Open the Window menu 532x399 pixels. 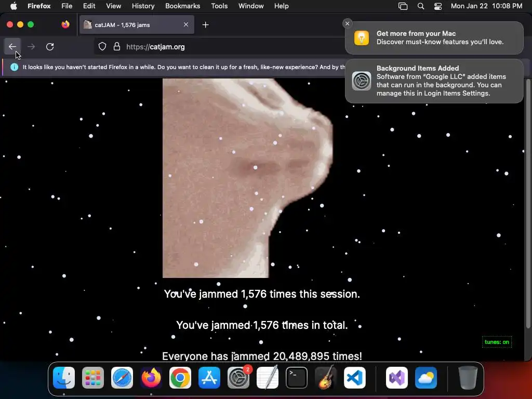pos(251,6)
